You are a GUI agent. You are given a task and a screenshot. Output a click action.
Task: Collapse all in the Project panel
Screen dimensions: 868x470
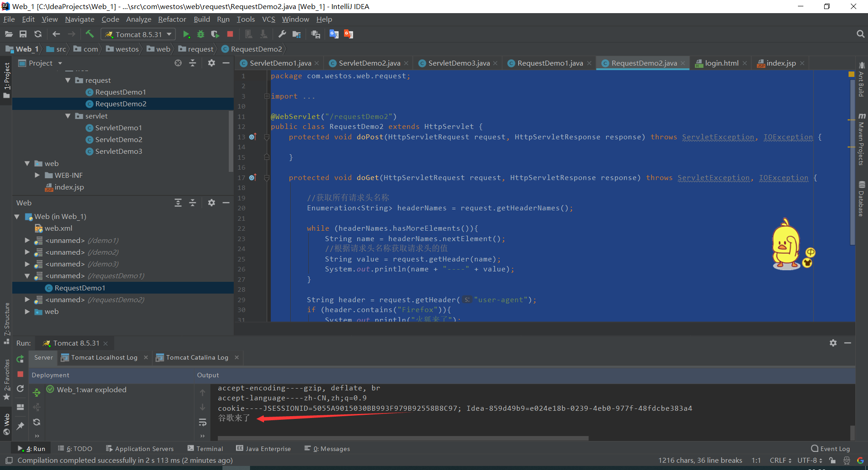[x=193, y=63]
